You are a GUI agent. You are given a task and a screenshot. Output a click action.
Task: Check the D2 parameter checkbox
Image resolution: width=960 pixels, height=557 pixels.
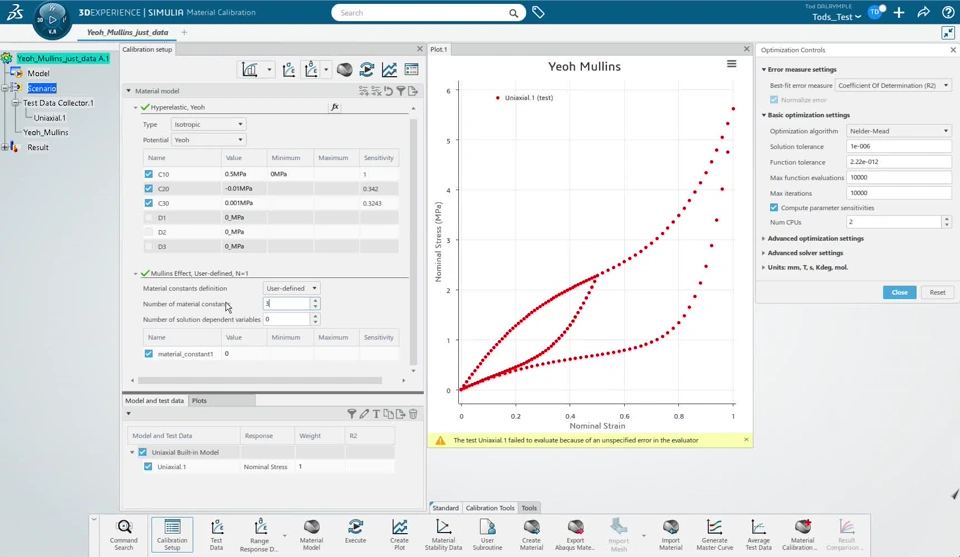(x=148, y=232)
